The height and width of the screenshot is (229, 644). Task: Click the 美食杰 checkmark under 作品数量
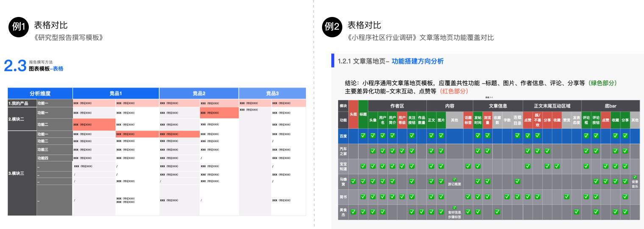(x=422, y=212)
